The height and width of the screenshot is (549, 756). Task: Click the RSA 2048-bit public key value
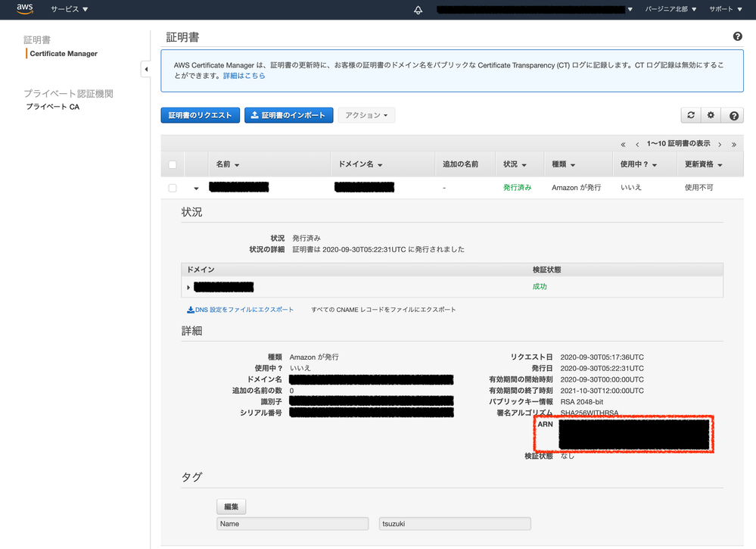tap(581, 402)
